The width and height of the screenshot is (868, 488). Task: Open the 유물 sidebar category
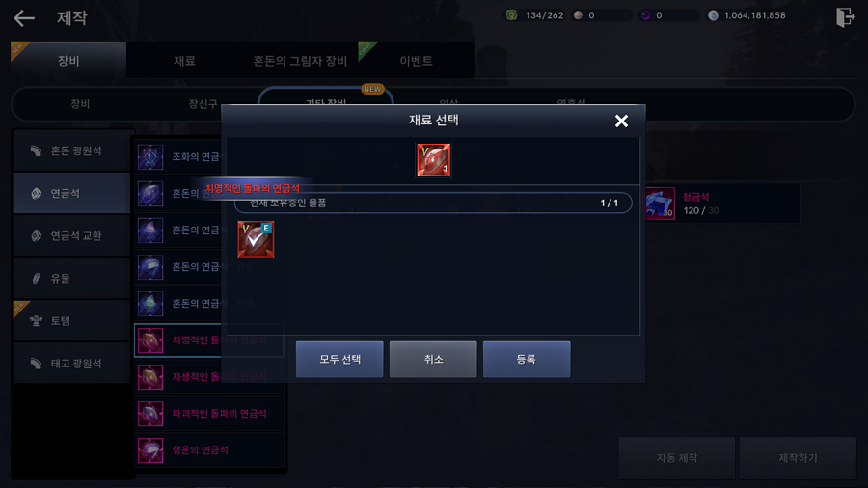click(x=71, y=279)
